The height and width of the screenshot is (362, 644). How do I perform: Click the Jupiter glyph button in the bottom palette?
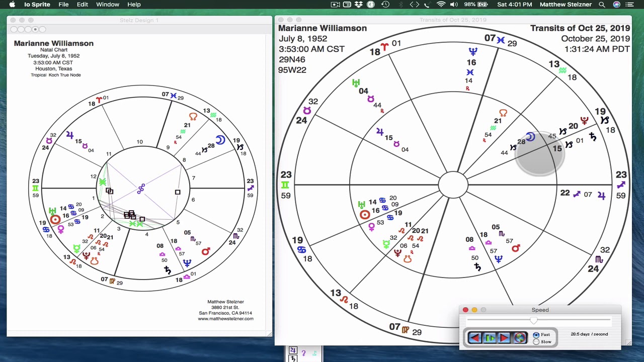[293, 350]
